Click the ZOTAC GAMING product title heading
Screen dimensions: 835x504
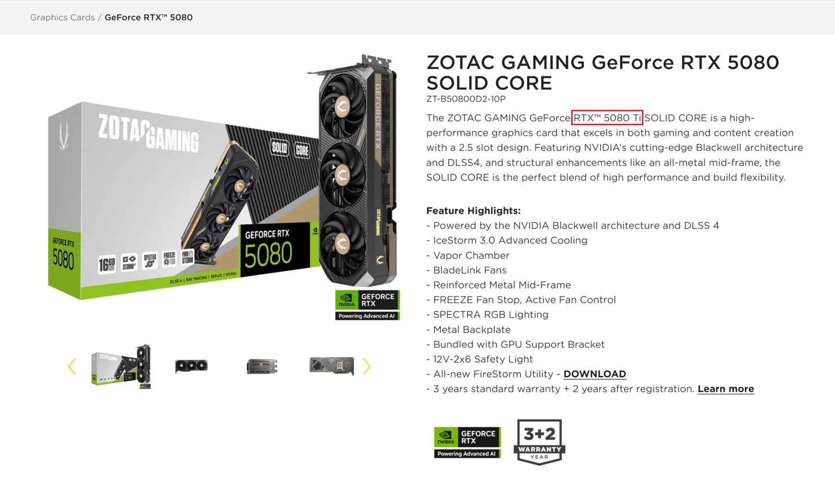click(602, 72)
